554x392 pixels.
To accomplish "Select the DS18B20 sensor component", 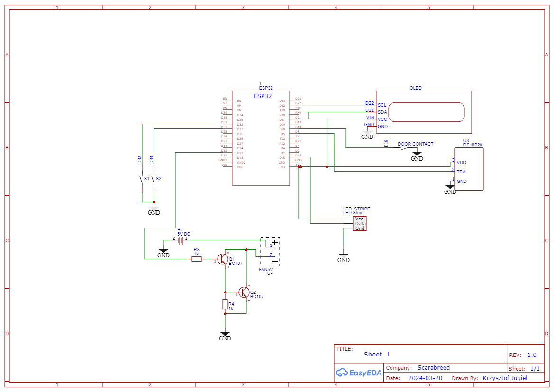I will click(469, 169).
